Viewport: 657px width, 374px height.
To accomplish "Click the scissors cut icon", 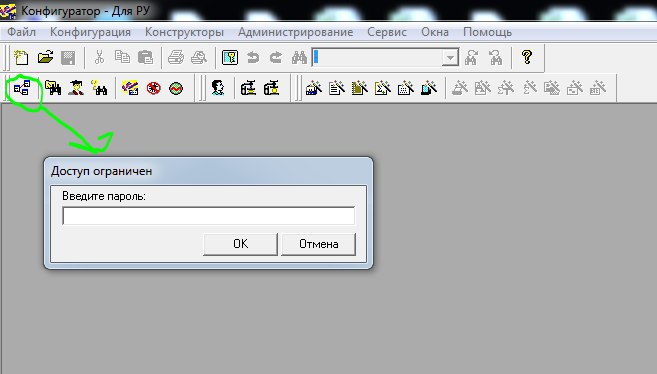I will pos(99,57).
